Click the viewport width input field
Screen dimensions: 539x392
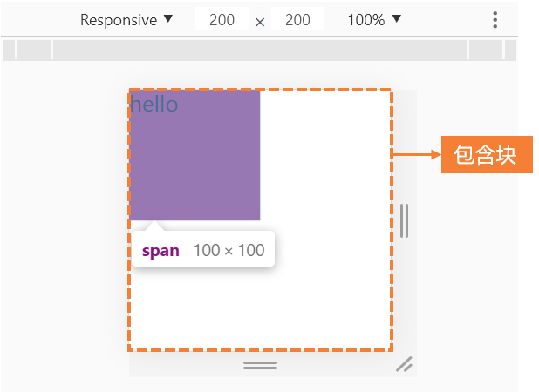222,19
